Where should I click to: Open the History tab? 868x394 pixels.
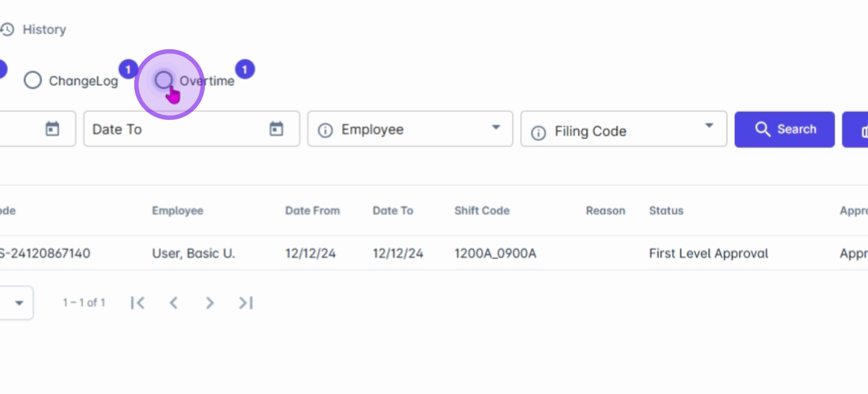pos(44,30)
